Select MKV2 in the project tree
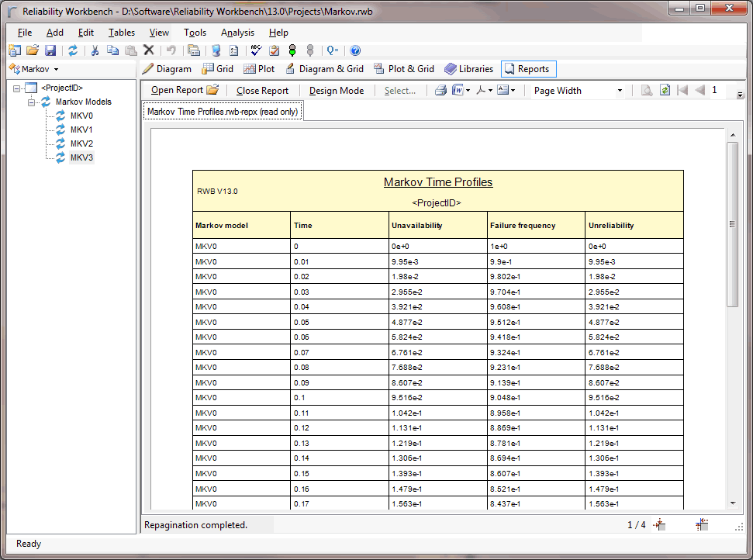Image resolution: width=753 pixels, height=560 pixels. click(x=81, y=143)
